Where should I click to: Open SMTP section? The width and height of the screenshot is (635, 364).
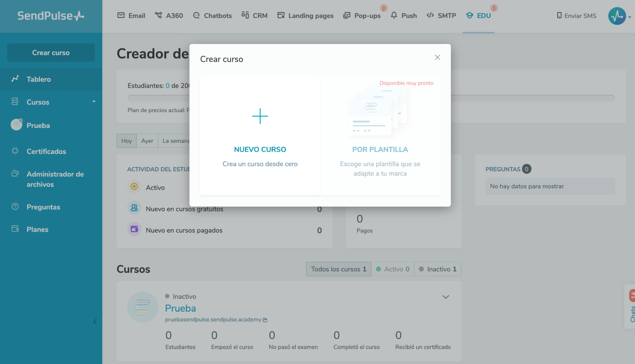441,16
